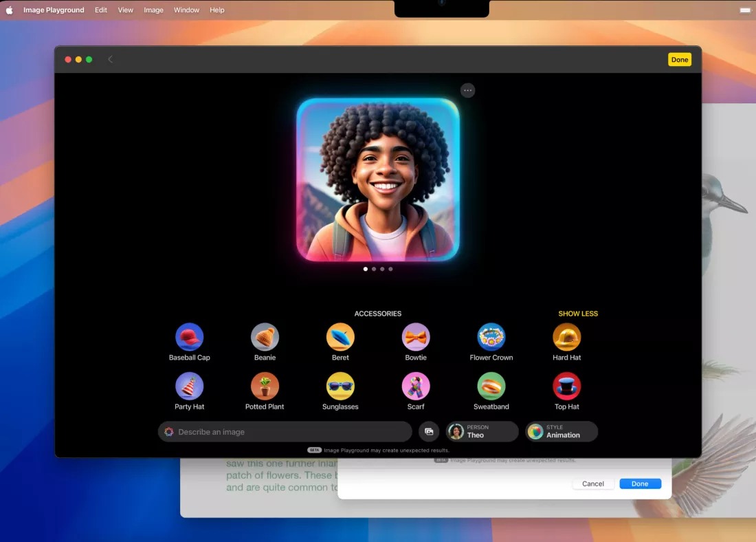This screenshot has width=756, height=542.
Task: Toggle the Sunglasses accessory
Action: coord(340,387)
